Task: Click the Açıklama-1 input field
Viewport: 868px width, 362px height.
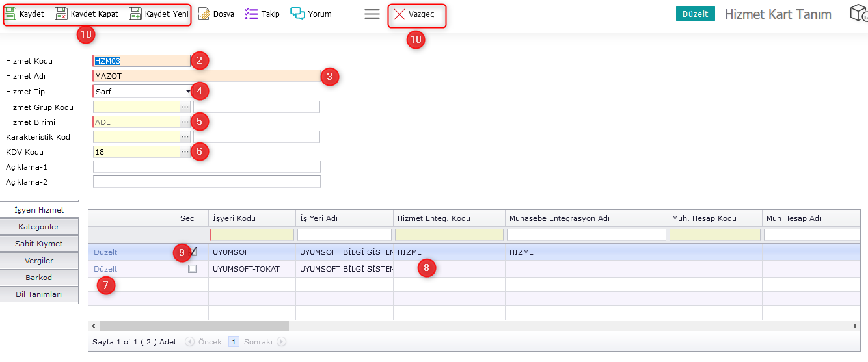Action: click(x=206, y=167)
